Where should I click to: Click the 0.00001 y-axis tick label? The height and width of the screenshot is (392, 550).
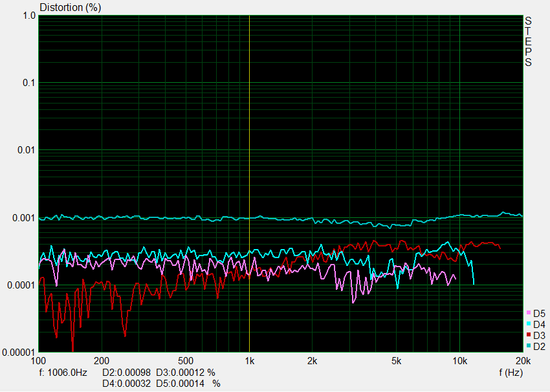(x=19, y=353)
